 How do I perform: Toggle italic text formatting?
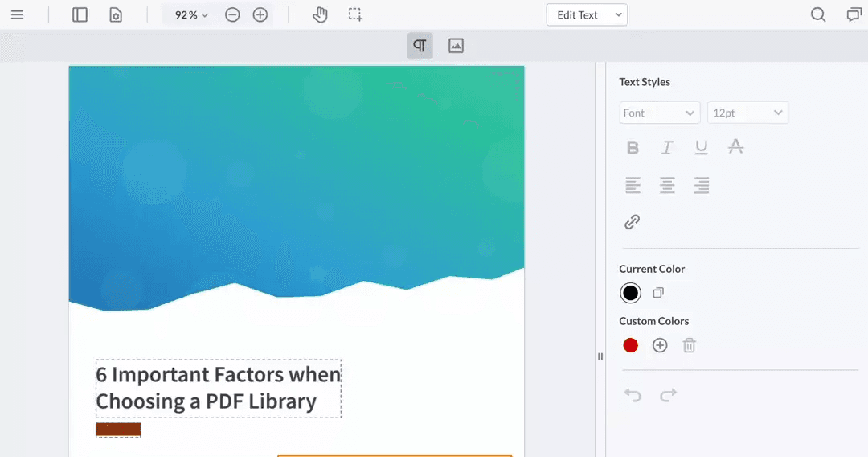(x=667, y=147)
